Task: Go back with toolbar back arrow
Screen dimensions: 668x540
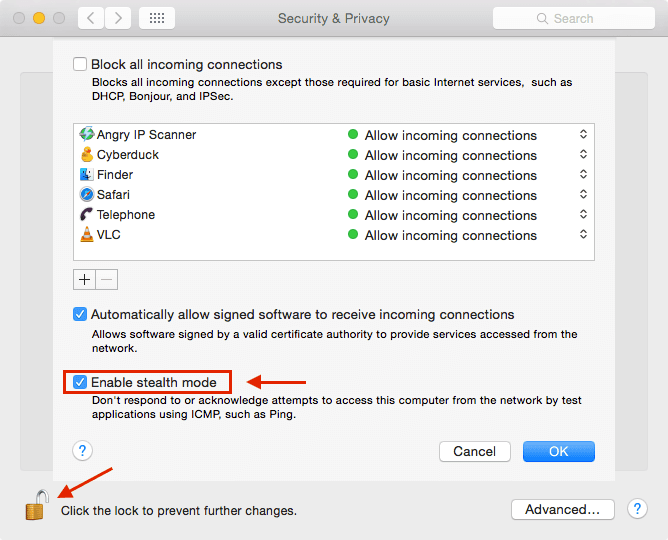Action: point(91,18)
